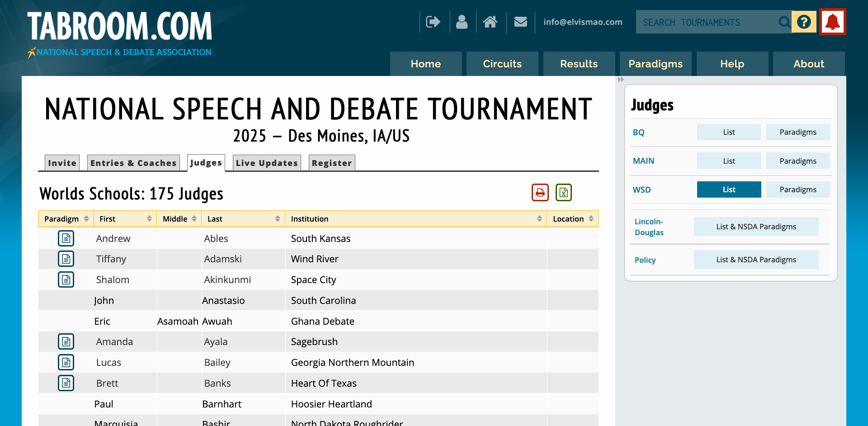Select the 'Ghana Debate' institution cell

[416, 321]
